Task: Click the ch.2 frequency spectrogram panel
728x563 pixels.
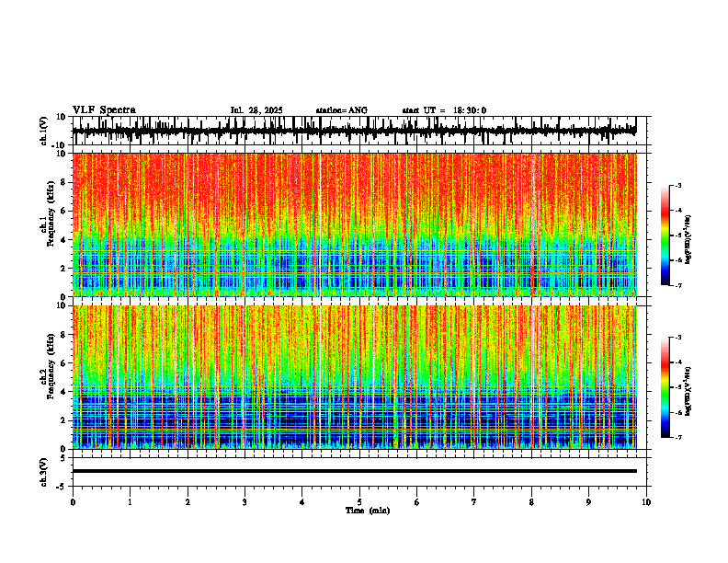Action: point(354,377)
